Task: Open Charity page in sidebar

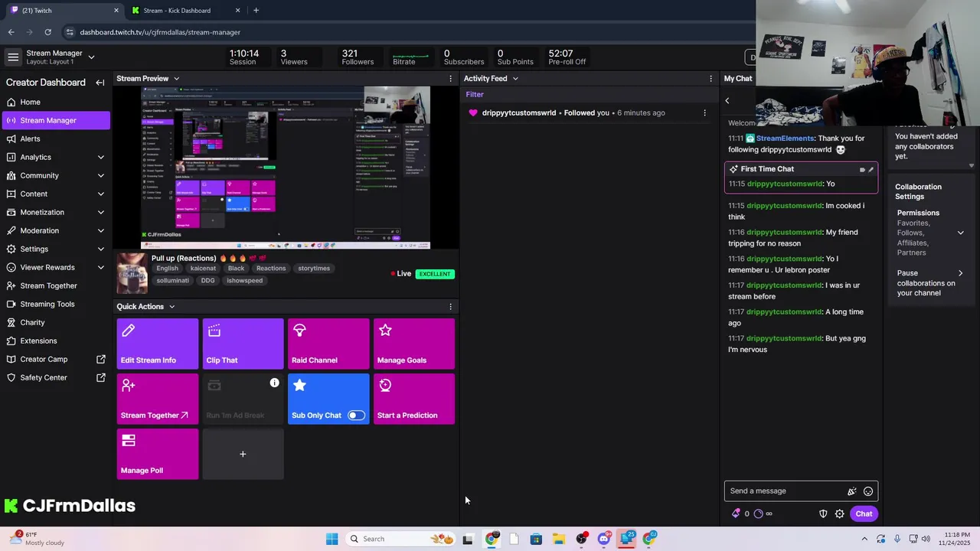Action: [x=55, y=322]
